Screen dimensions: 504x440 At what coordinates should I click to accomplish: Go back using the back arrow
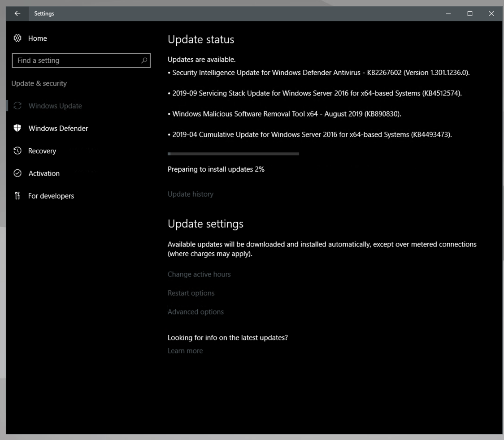tap(17, 13)
